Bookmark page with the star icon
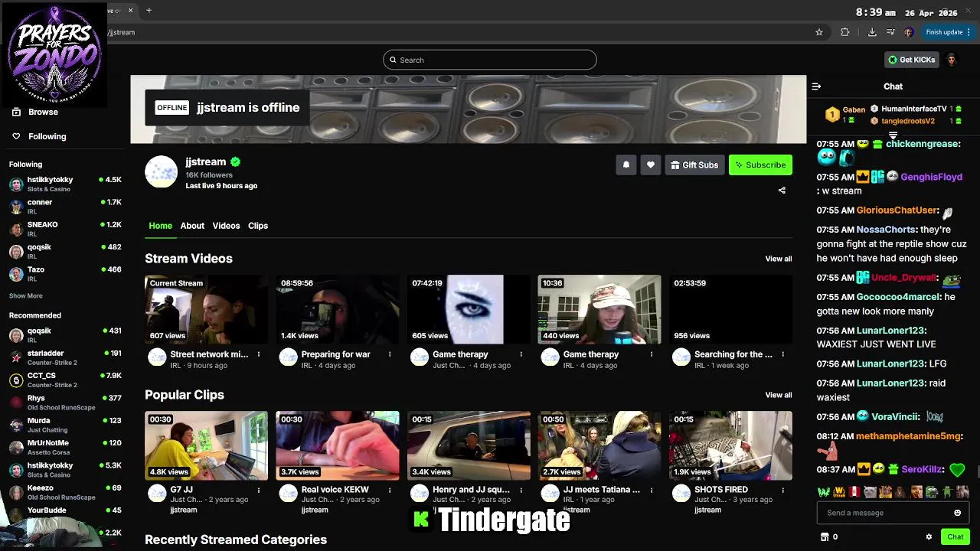 pos(819,32)
